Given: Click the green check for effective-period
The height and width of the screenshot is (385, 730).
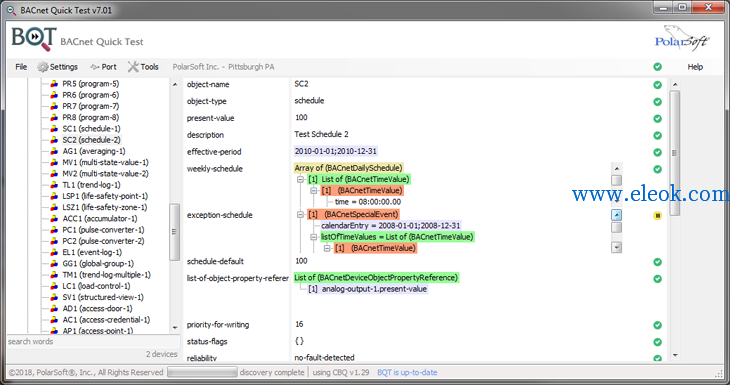Looking at the screenshot, I should click(657, 152).
